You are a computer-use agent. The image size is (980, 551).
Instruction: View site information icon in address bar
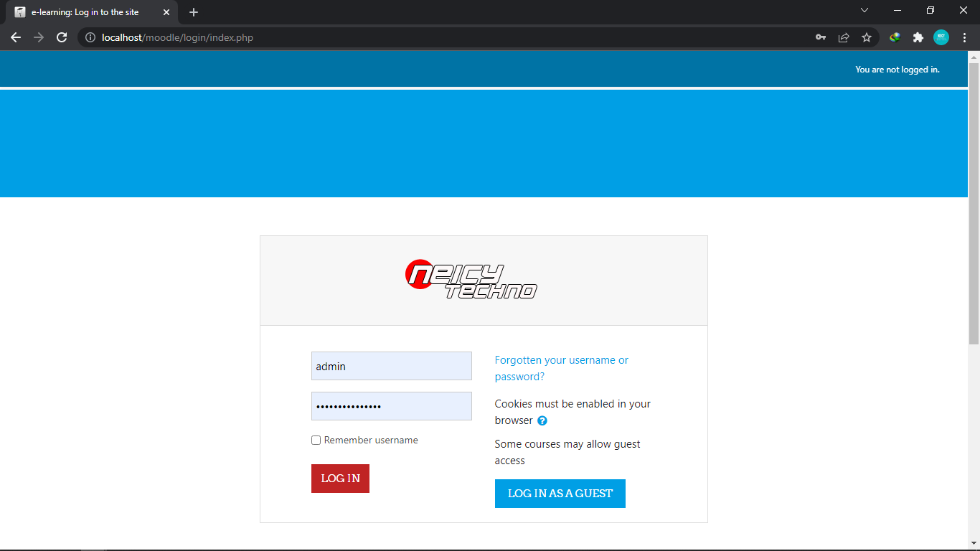click(90, 37)
